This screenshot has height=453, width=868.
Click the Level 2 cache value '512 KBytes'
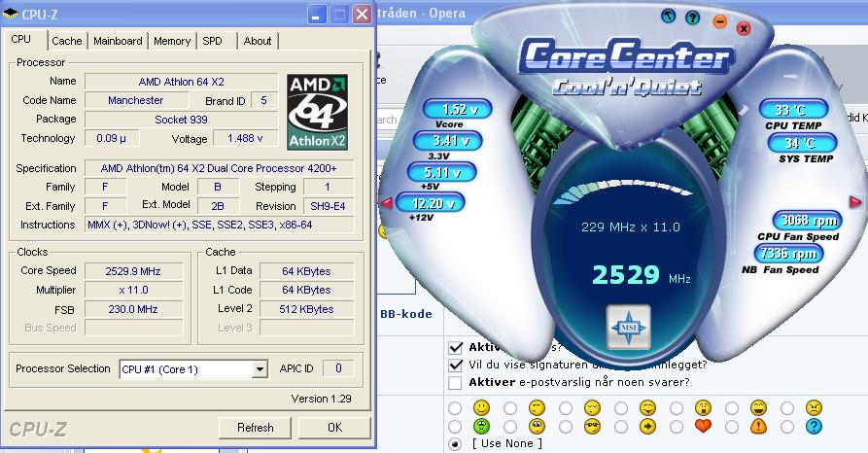coord(306,309)
